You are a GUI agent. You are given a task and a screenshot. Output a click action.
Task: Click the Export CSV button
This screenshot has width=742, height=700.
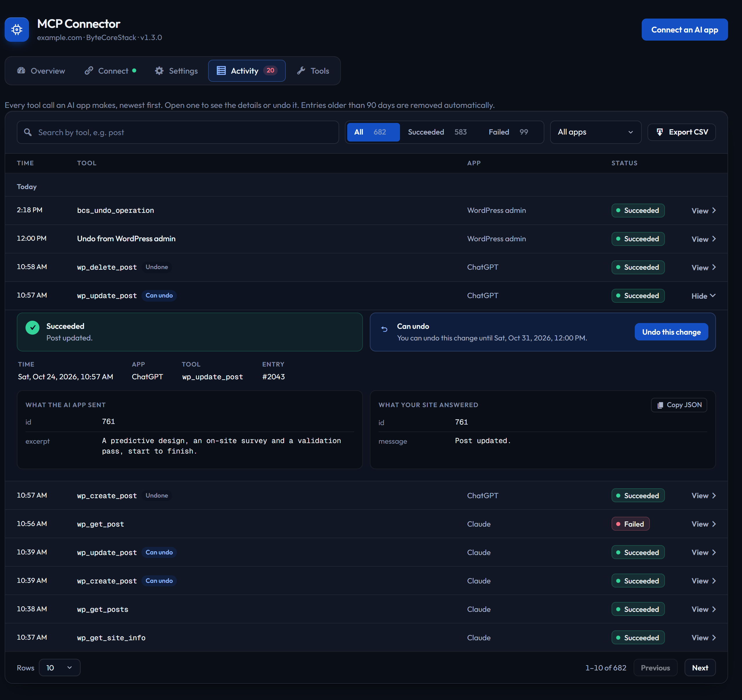click(x=681, y=132)
